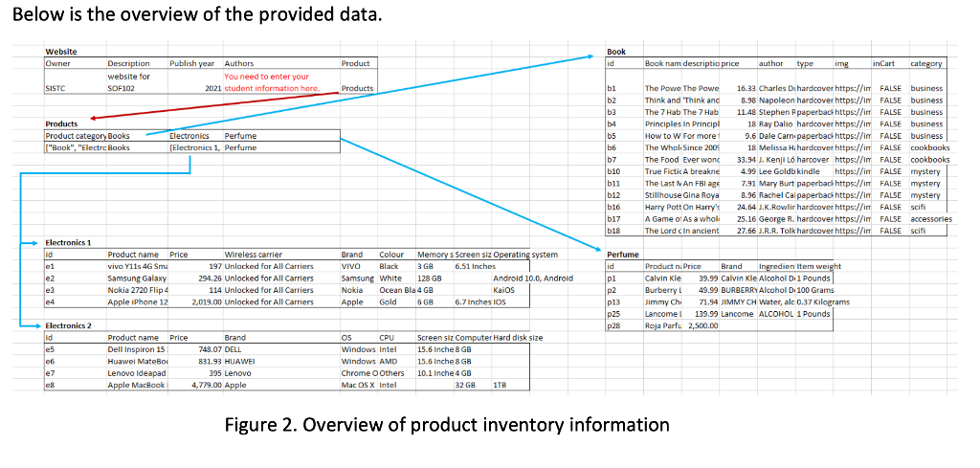Viewport: 980px width, 468px height.
Task: Click the "Operating system" column header
Action: 525,255
